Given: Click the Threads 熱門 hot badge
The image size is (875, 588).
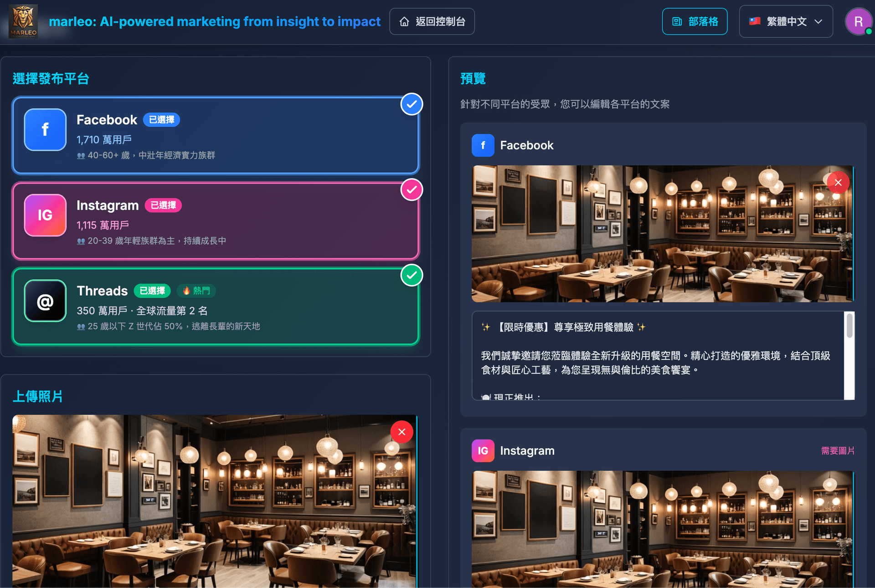Looking at the screenshot, I should click(x=196, y=291).
